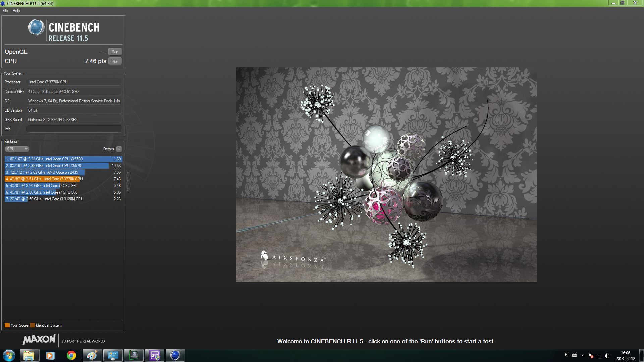Open the network signal tray icon
The height and width of the screenshot is (362, 644).
point(599,356)
